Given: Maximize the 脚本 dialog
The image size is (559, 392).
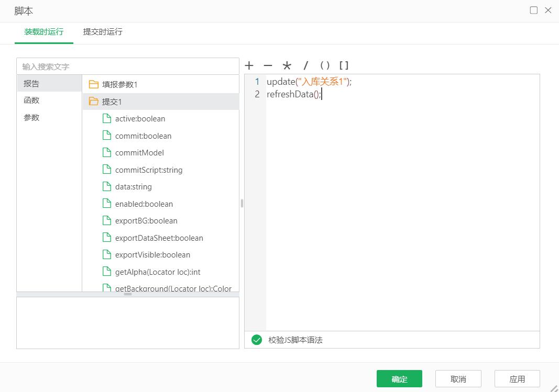Looking at the screenshot, I should [534, 10].
